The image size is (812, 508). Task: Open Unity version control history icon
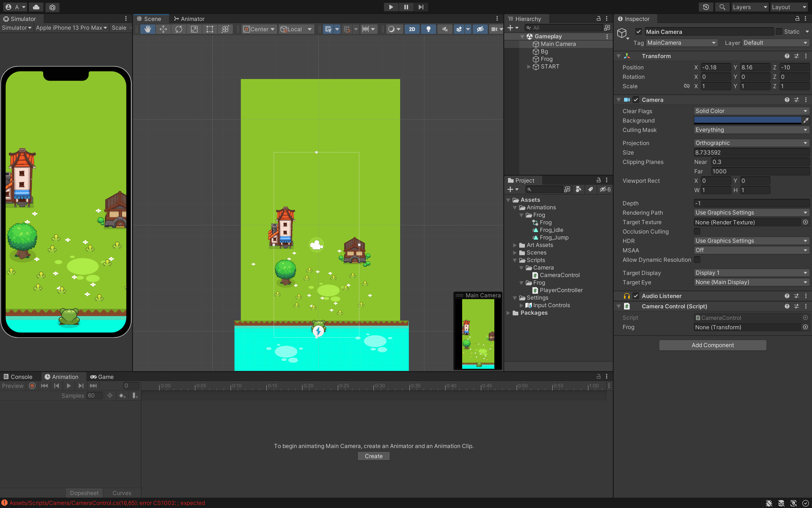pos(706,7)
